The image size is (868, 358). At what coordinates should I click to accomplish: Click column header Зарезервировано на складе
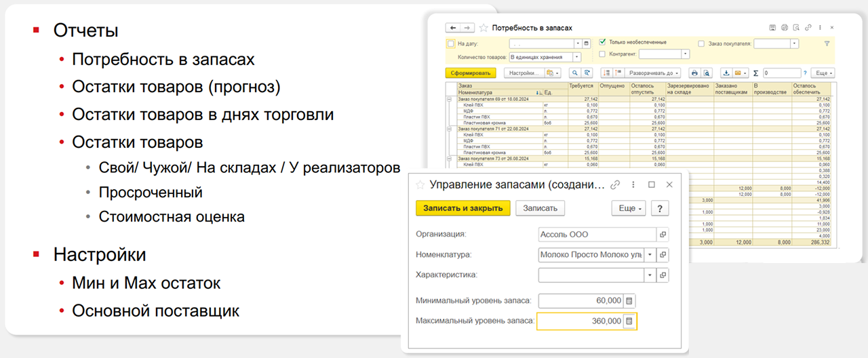[689, 89]
